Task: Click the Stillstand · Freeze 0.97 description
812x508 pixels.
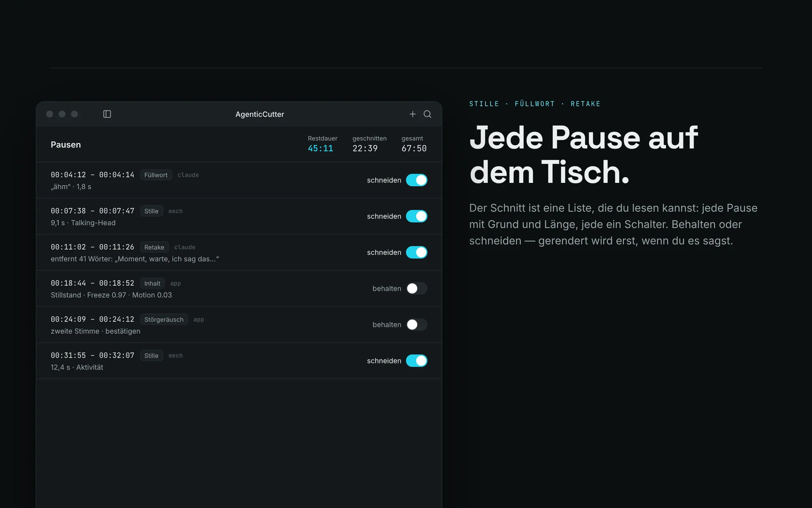Action: 111,295
